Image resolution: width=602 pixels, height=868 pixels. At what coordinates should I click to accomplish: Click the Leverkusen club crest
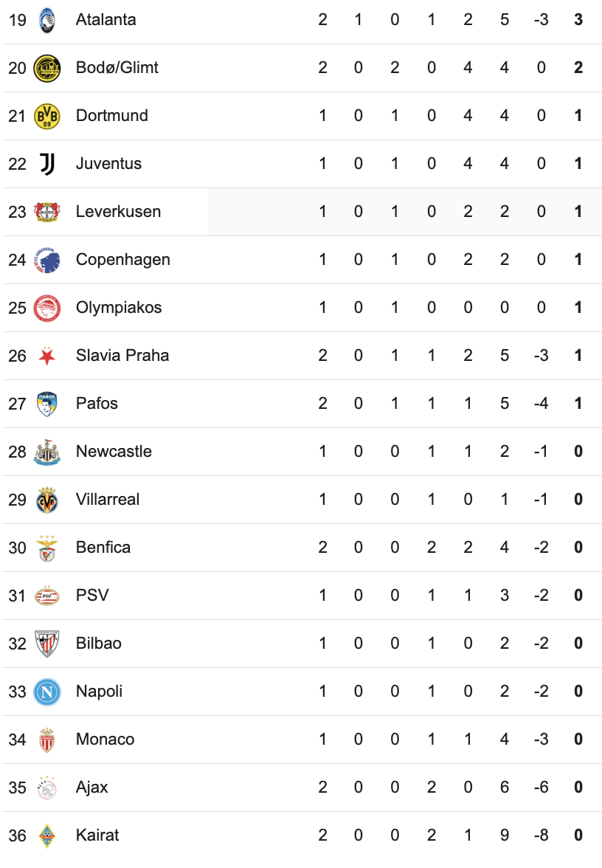(x=47, y=212)
